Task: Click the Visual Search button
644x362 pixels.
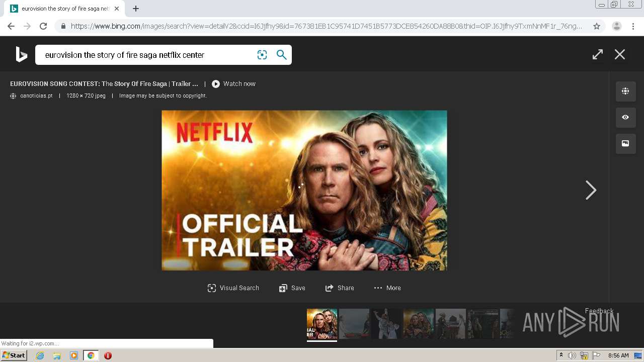Action: [233, 288]
